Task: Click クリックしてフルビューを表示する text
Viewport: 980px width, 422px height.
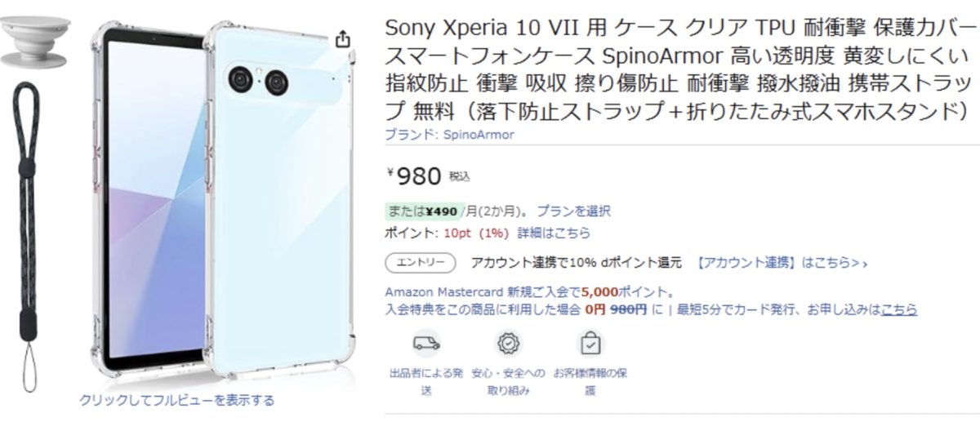Action: click(176, 400)
